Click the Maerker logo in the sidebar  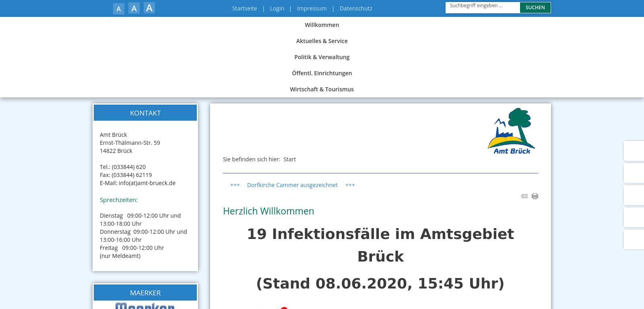(145, 306)
